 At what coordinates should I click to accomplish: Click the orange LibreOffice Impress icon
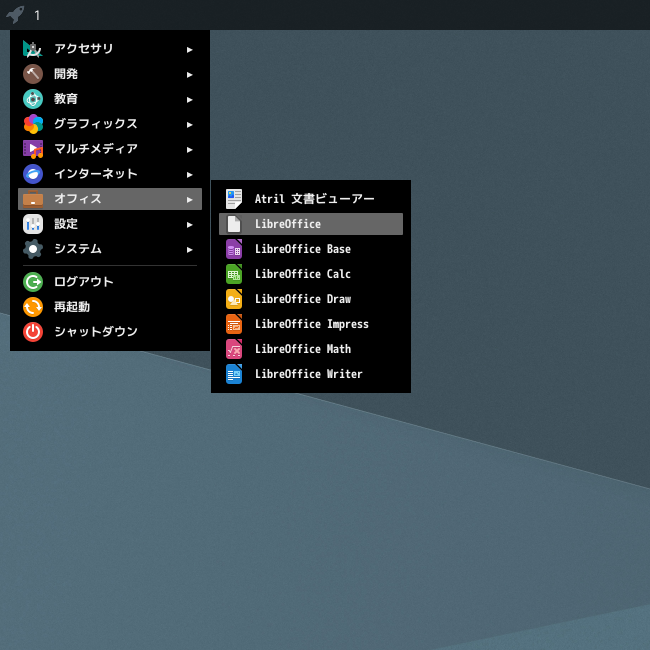tap(234, 324)
